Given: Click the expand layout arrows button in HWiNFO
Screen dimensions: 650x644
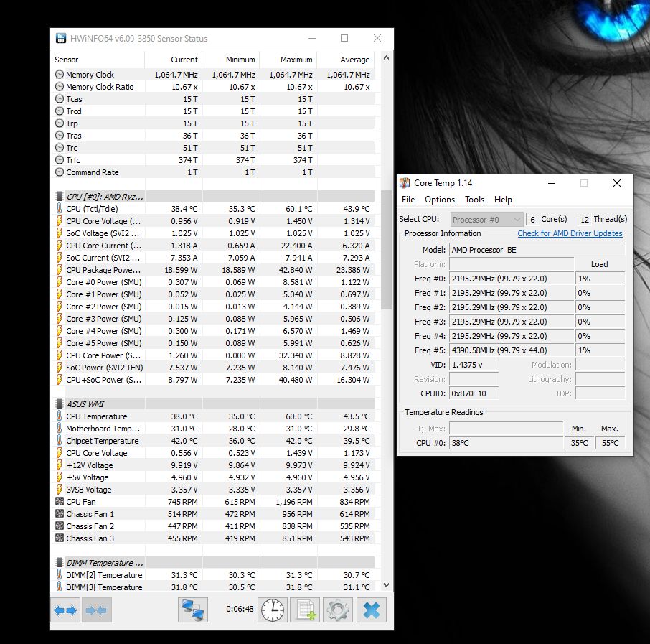Looking at the screenshot, I should tap(65, 610).
